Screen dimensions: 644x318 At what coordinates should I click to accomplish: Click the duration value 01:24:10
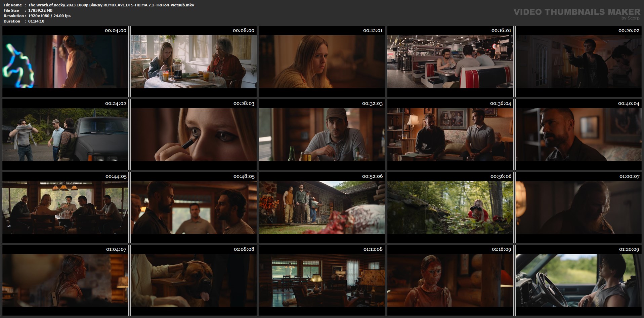click(36, 21)
